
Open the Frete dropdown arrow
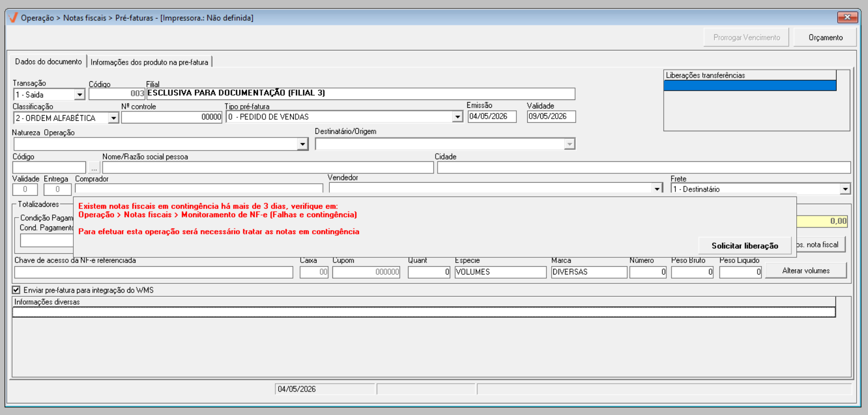[845, 189]
